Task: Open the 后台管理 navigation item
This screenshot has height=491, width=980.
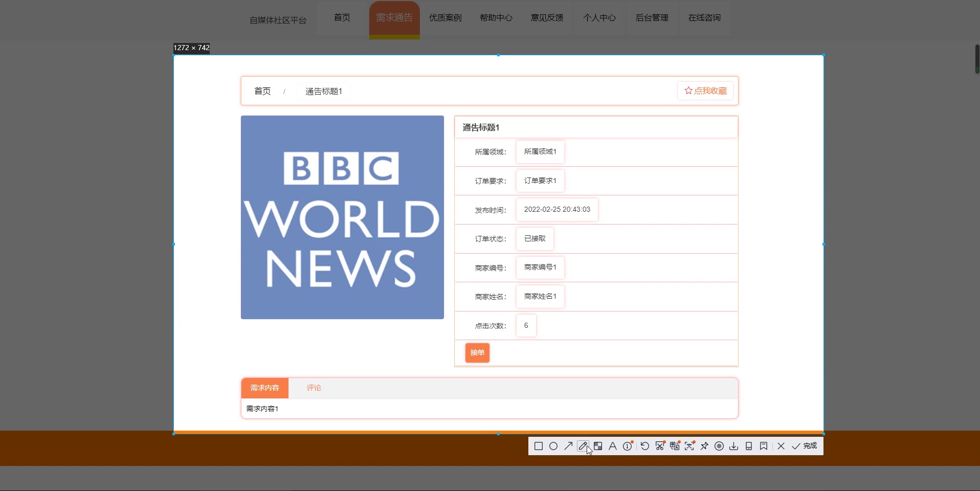Action: tap(652, 17)
